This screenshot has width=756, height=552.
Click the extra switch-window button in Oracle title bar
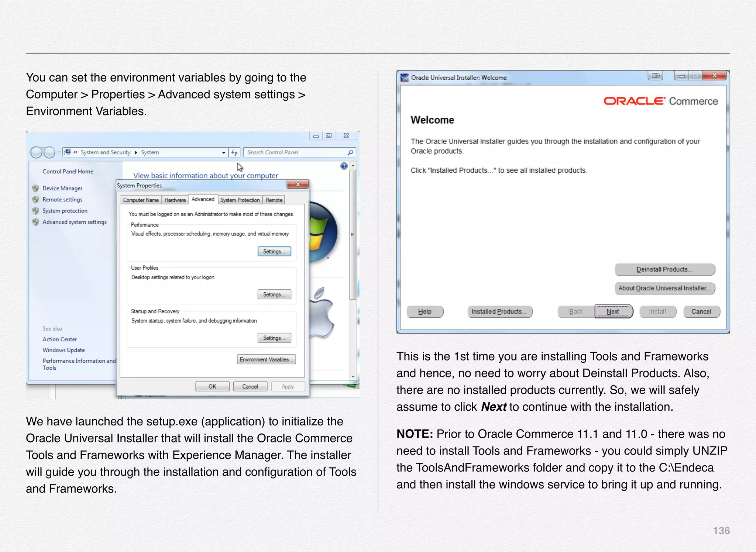click(x=656, y=76)
